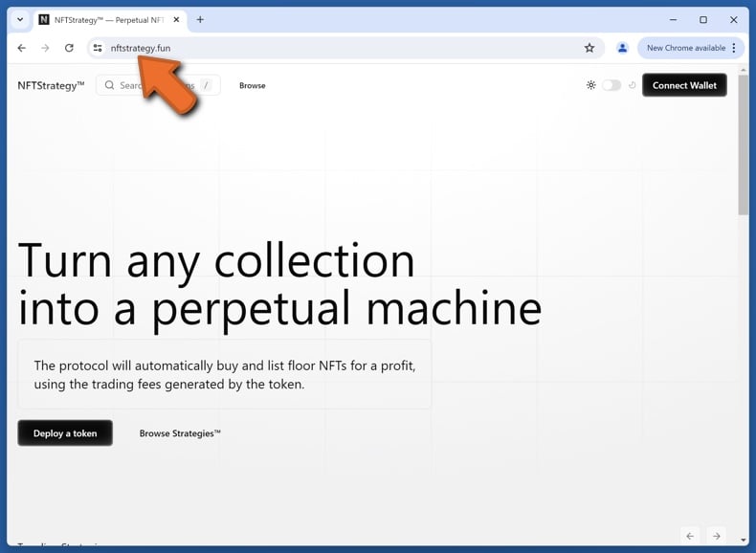The width and height of the screenshot is (756, 553).
Task: Open site information icon in address bar
Action: tap(98, 48)
